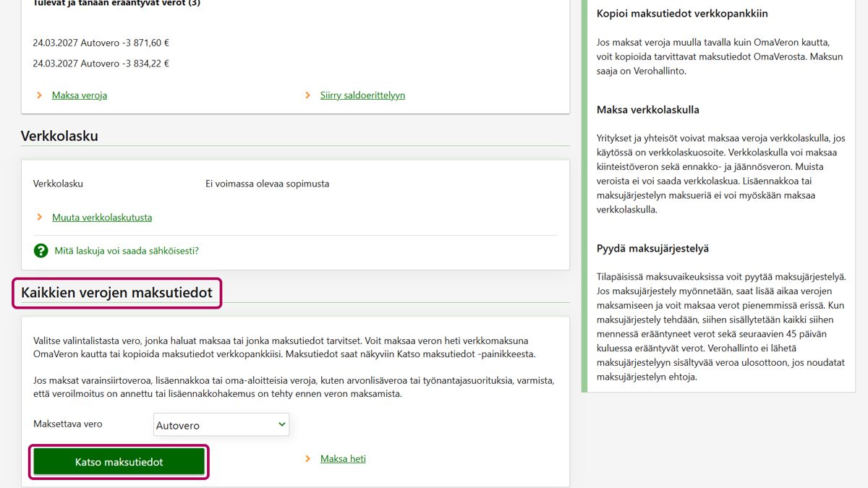Open the Muuta verkkolaskutusta link
This screenshot has width=868, height=488.
[102, 218]
